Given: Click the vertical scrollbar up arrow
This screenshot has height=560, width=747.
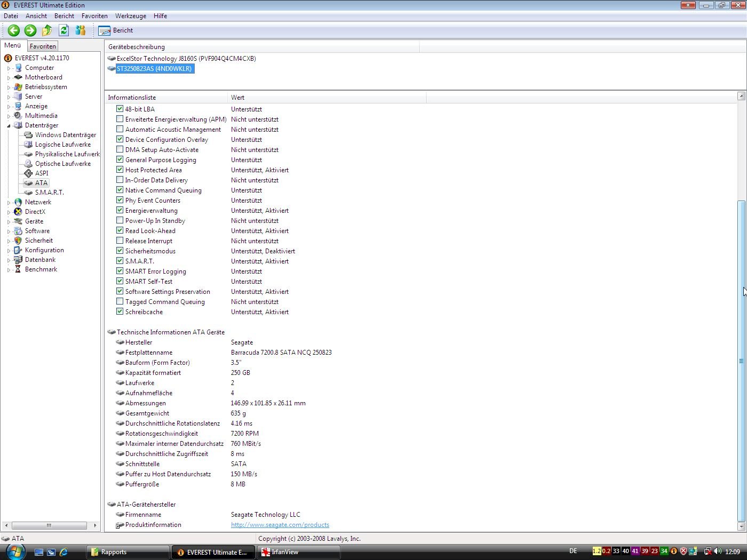Looking at the screenshot, I should click(741, 96).
